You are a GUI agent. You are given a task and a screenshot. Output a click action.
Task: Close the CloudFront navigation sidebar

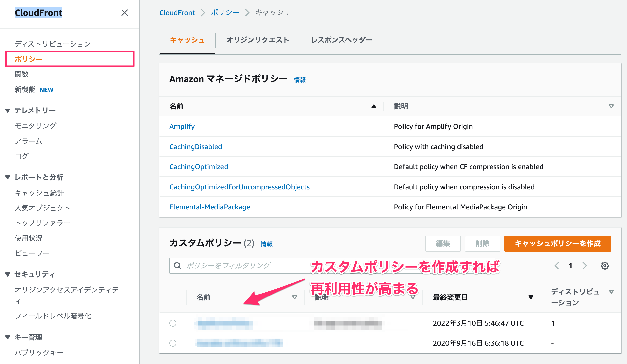[x=125, y=13]
